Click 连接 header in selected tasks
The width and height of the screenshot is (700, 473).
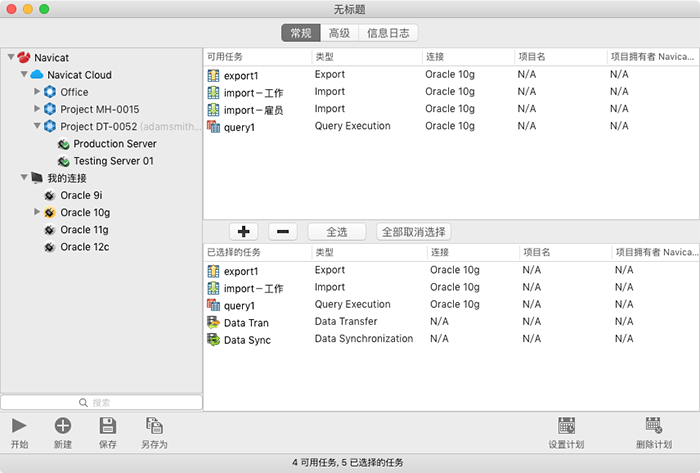(x=473, y=252)
